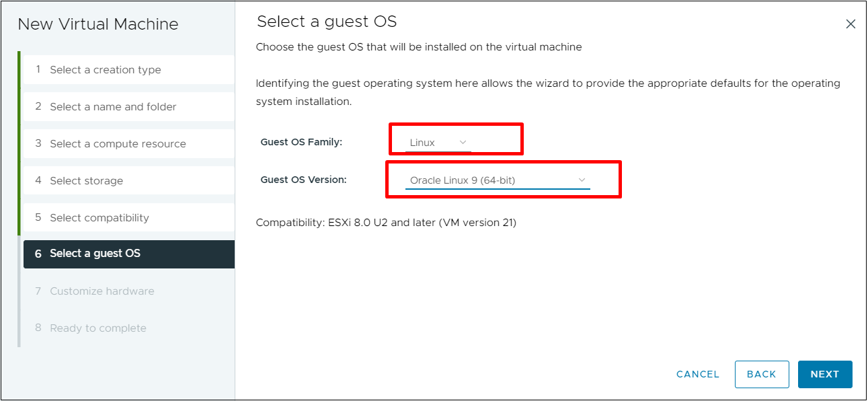868x401 pixels.
Task: Click the Guest OS Version label
Action: tap(303, 180)
